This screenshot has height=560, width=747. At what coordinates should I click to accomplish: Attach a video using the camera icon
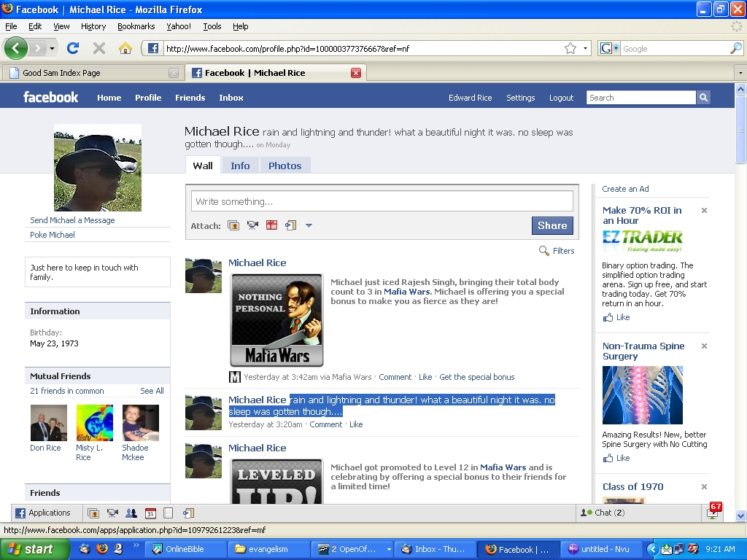(252, 225)
